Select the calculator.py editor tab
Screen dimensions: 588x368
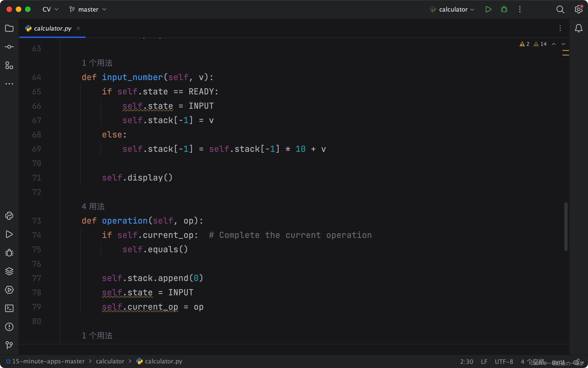coord(52,28)
